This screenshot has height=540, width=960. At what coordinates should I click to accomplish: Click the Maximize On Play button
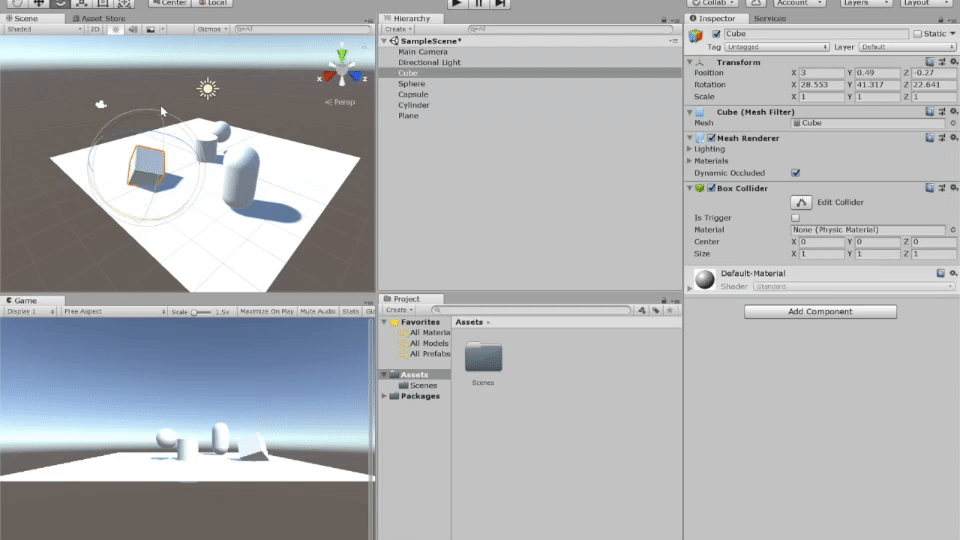pos(267,312)
